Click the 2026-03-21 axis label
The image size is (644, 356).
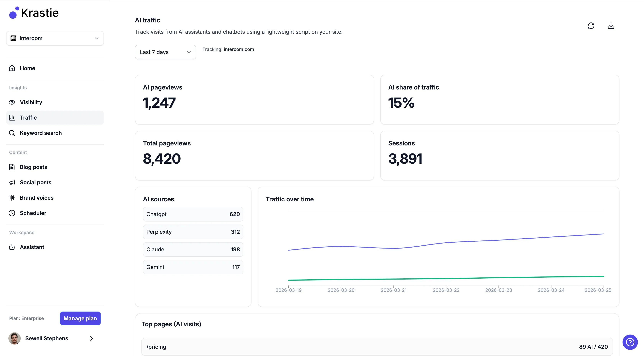[393, 290]
